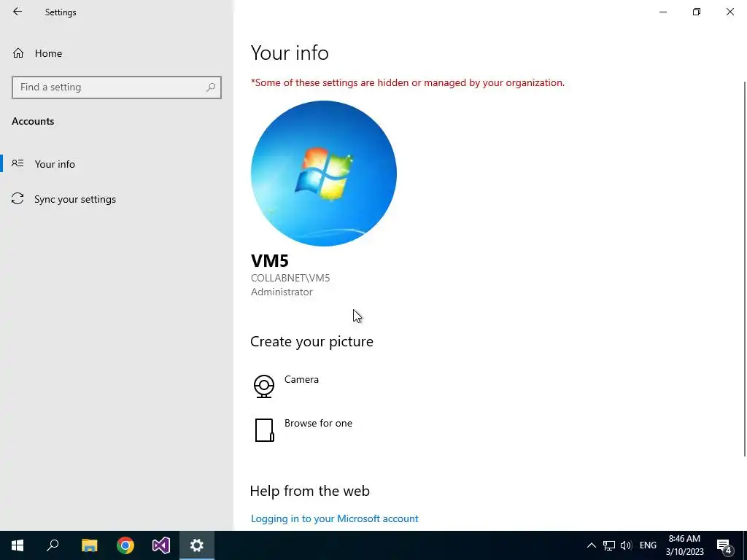Open Sync your settings page

(x=75, y=199)
